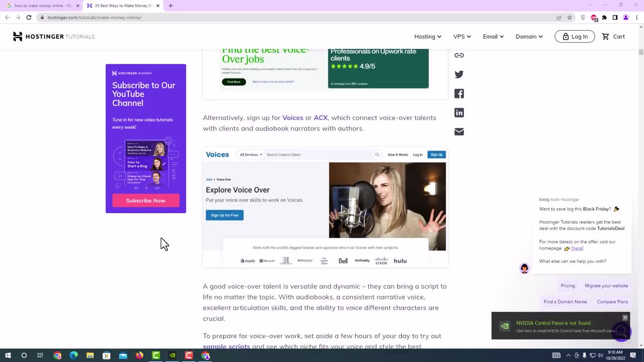Open the Chrome profile avatar
This screenshot has width=644, height=362.
click(626, 17)
